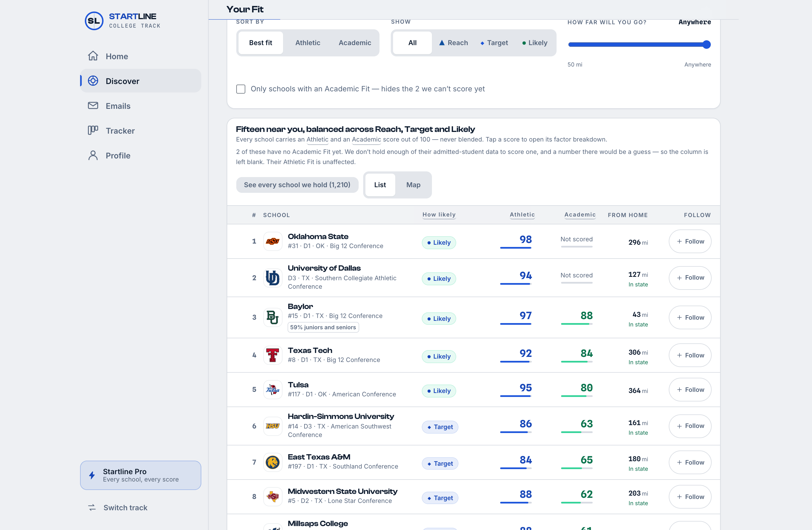
Task: Open East Texas A&M athletic score 84
Action: pyautogui.click(x=516, y=461)
